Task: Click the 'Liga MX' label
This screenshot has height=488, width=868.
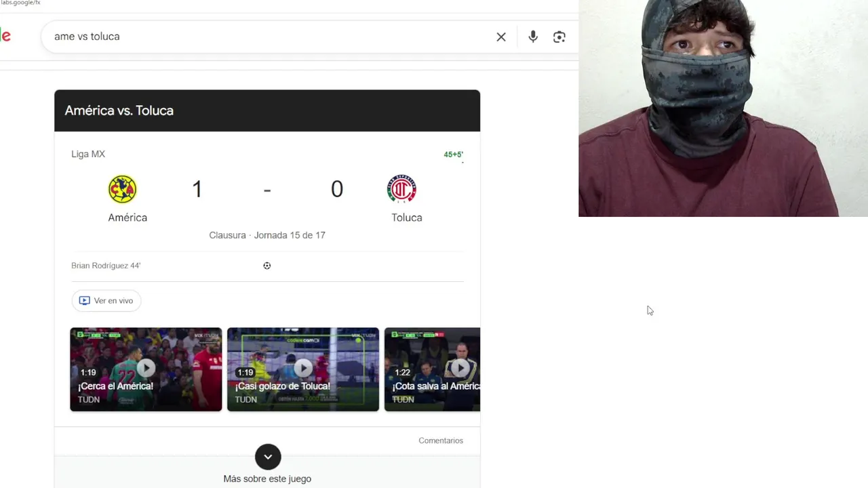Action: click(88, 154)
